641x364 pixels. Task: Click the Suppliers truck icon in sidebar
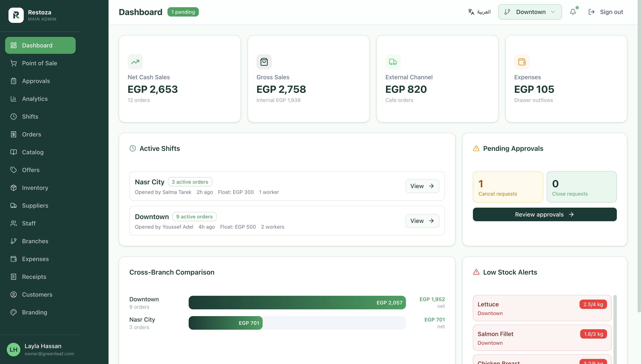[14, 206]
